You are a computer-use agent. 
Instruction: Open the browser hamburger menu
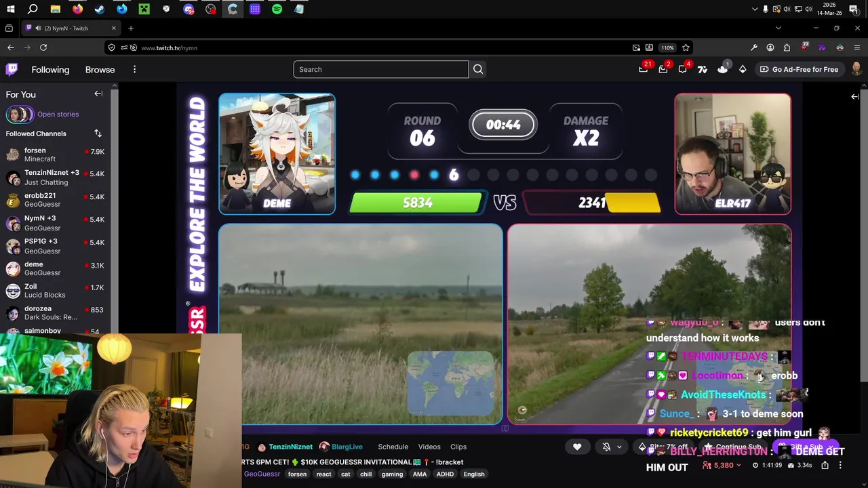pyautogui.click(x=857, y=47)
